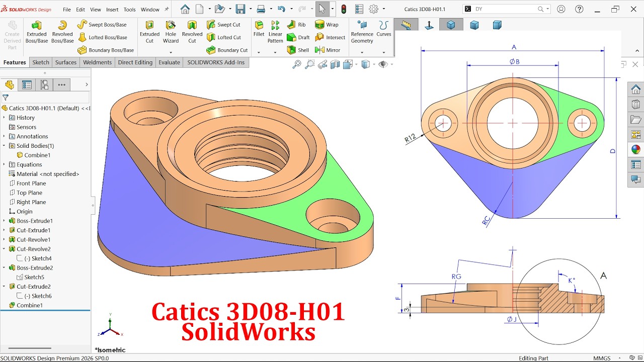Click the Print icon
The width and height of the screenshot is (644, 362).
point(261,9)
